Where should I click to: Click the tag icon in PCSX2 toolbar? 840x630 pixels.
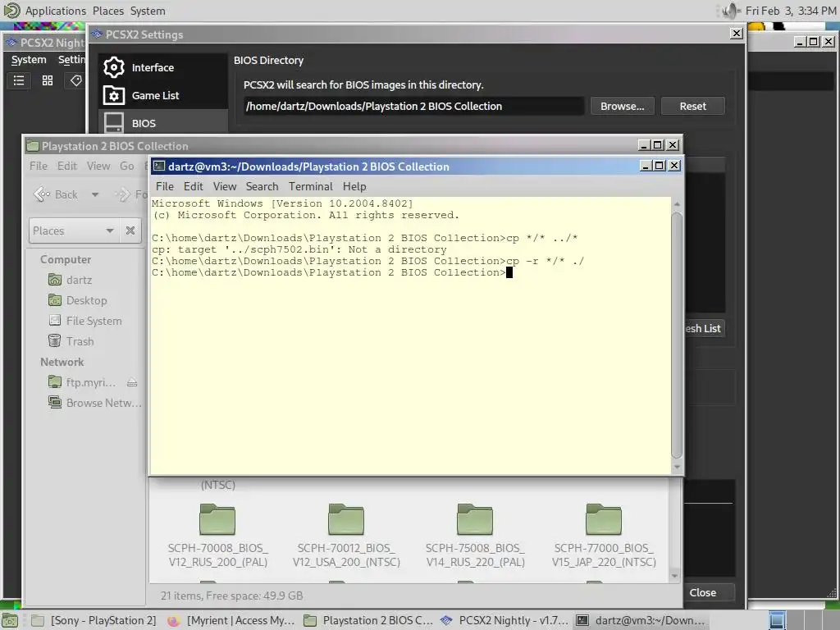pos(76,80)
